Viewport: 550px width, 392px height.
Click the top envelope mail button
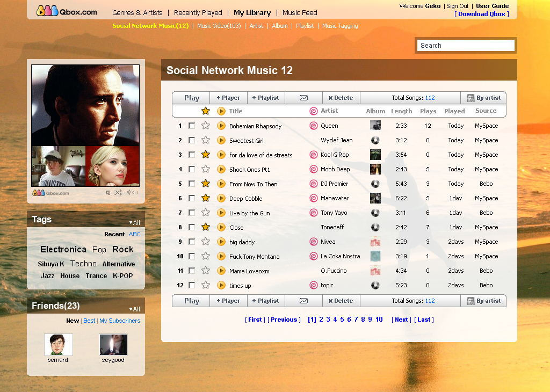click(304, 98)
